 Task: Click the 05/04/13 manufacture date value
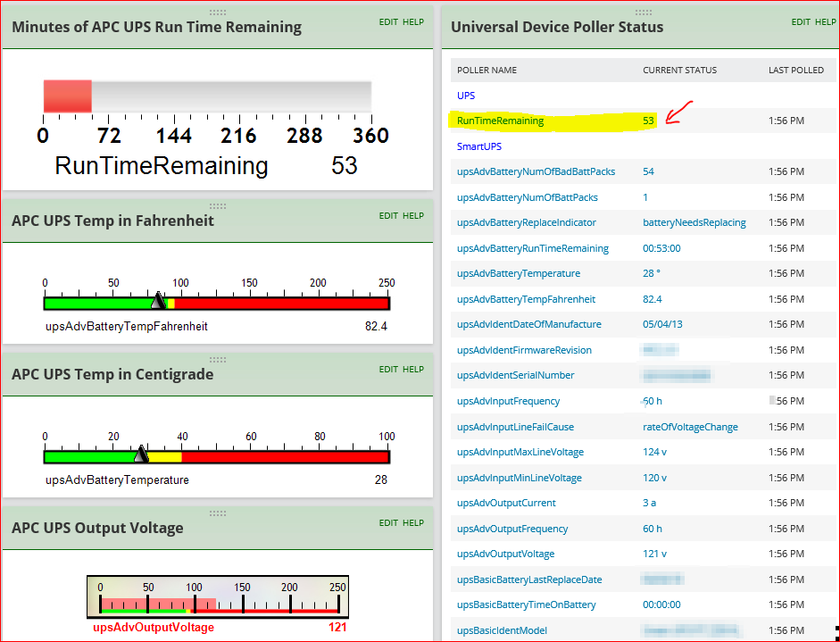(662, 325)
